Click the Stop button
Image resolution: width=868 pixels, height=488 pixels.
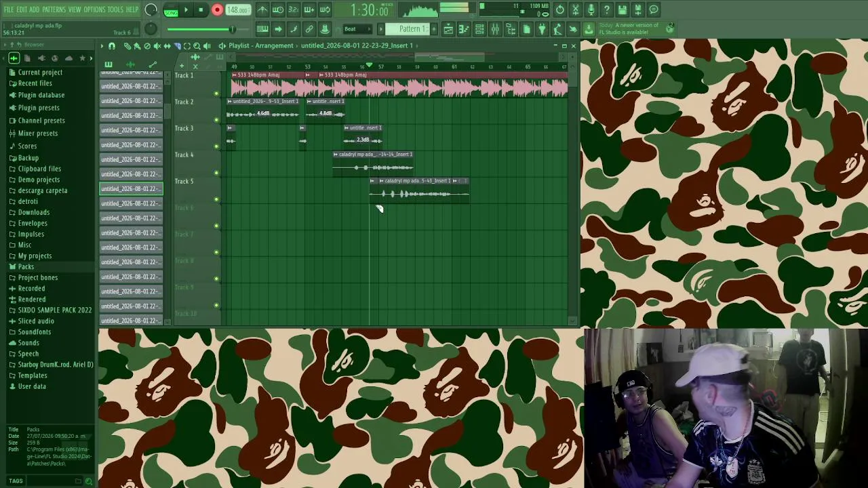(201, 10)
